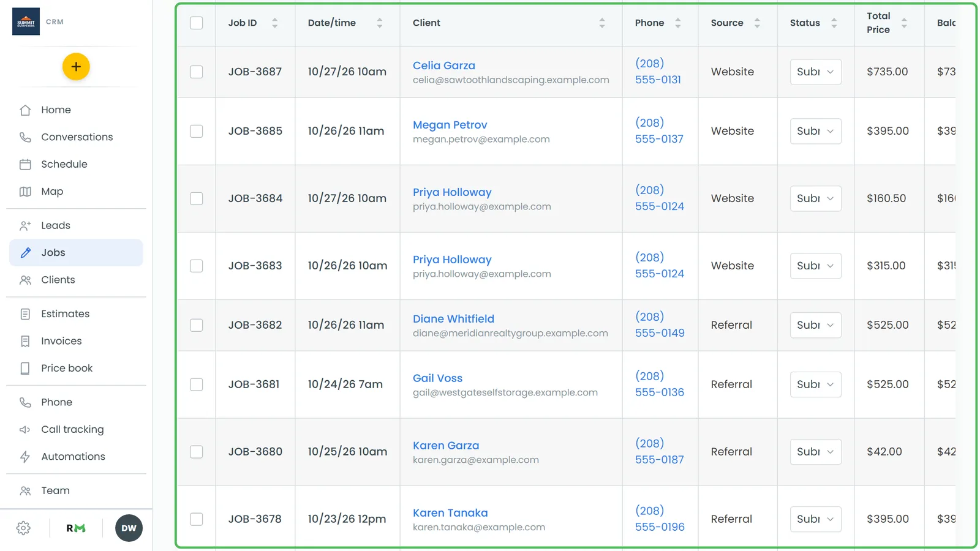The width and height of the screenshot is (980, 551).
Task: Select the JOB-3684 row checkbox
Action: (x=196, y=198)
